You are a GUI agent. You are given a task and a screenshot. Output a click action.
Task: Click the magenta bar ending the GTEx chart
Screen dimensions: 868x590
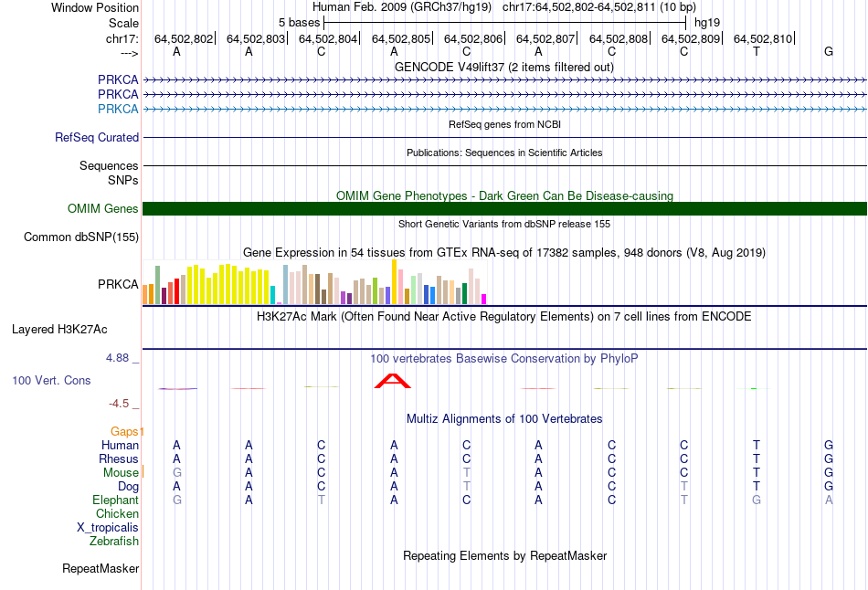tap(484, 299)
